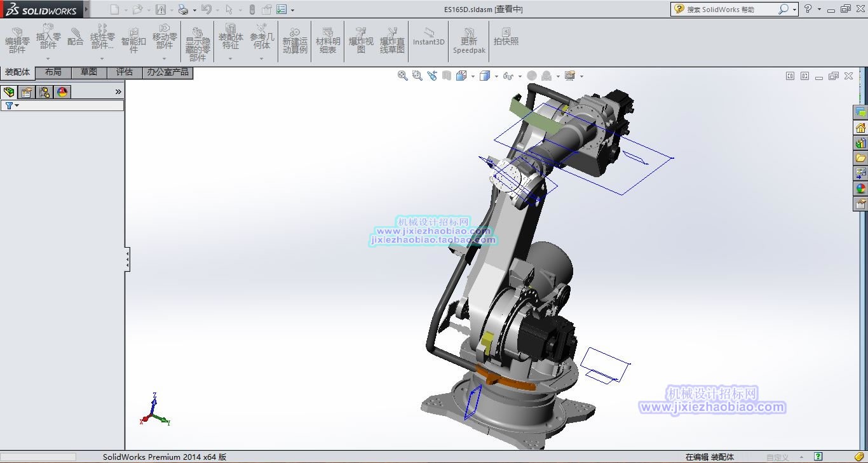Click Smart Fasteners (智能扣件) tool
The image size is (868, 463).
coord(134,40)
